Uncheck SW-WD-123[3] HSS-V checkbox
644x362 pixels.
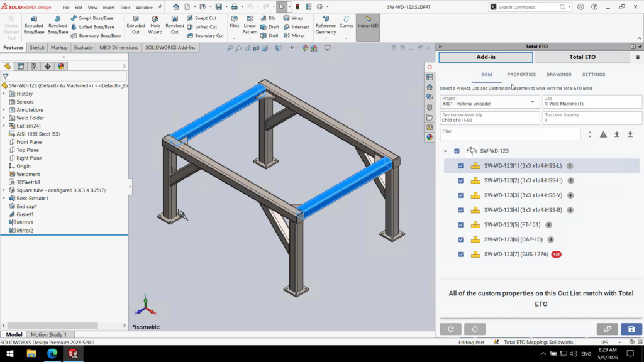pos(461,195)
